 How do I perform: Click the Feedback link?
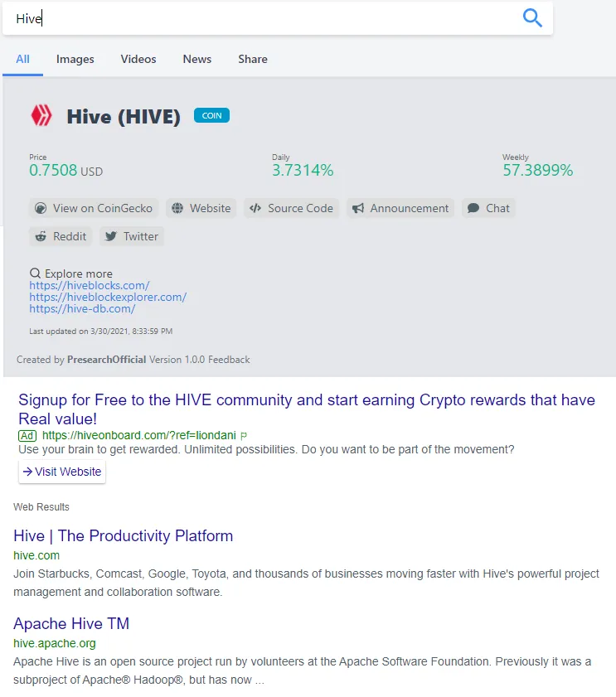[229, 360]
